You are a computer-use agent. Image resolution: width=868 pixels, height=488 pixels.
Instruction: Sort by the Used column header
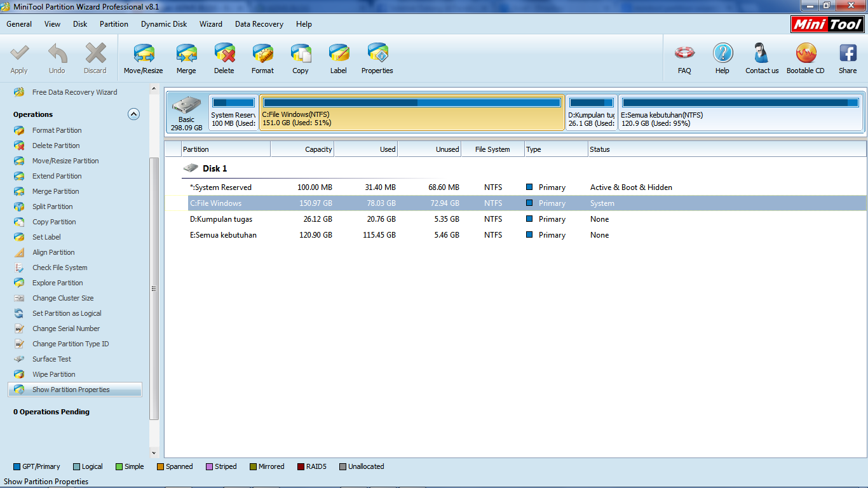click(366, 149)
